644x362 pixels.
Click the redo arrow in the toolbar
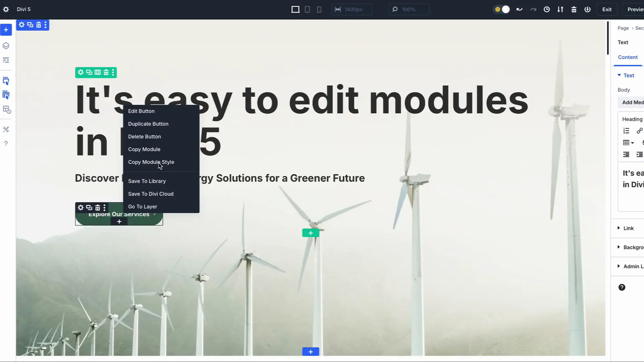[533, 9]
